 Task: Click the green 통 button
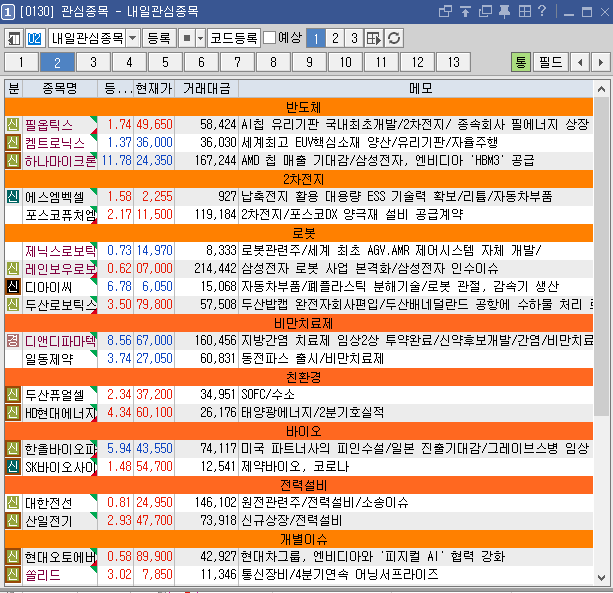(521, 62)
